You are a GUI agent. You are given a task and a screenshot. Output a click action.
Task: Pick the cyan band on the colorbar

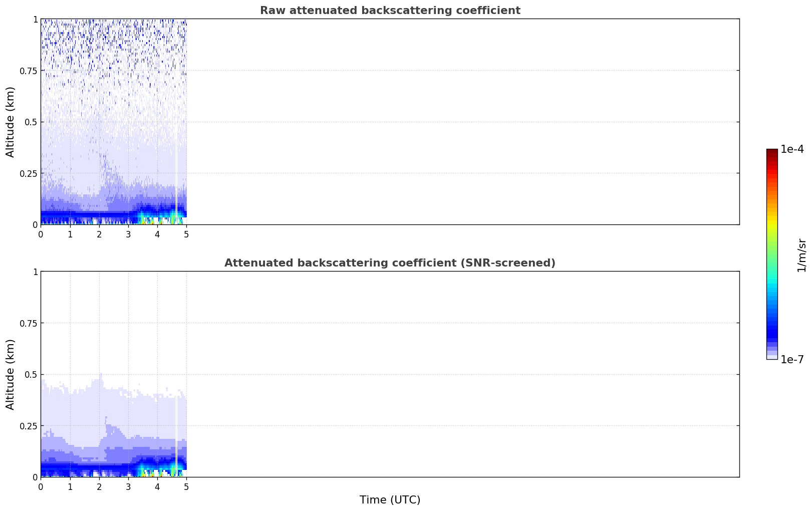pyautogui.click(x=772, y=283)
